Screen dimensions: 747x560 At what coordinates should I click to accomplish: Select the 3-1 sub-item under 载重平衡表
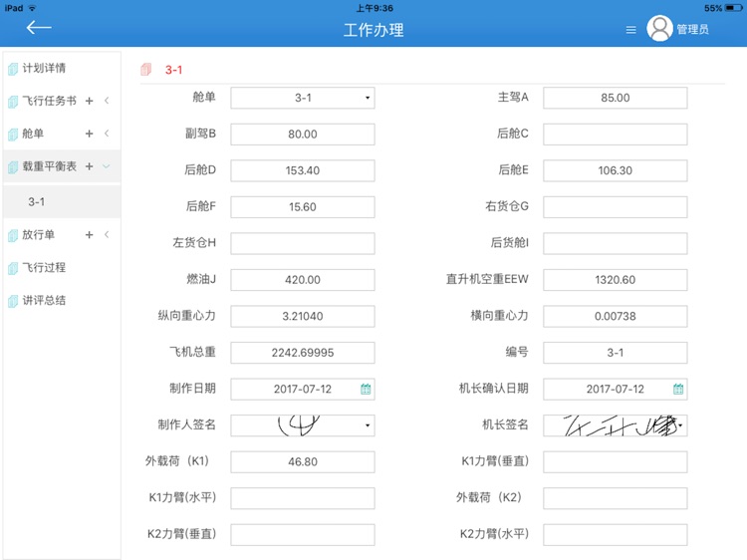62,201
